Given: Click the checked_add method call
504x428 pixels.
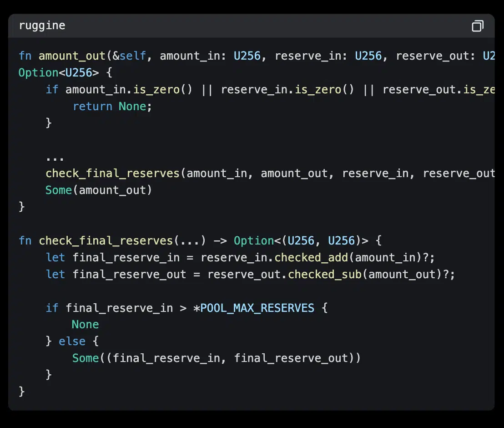Looking at the screenshot, I should pos(311,257).
